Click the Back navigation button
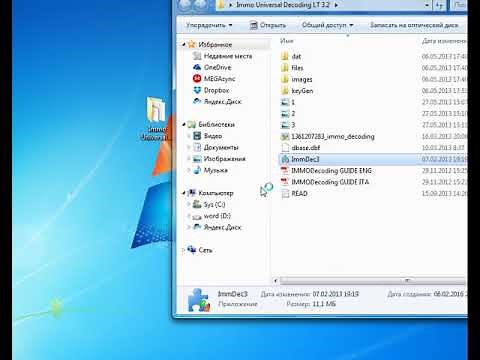The width and height of the screenshot is (480, 360). pos(184,5)
